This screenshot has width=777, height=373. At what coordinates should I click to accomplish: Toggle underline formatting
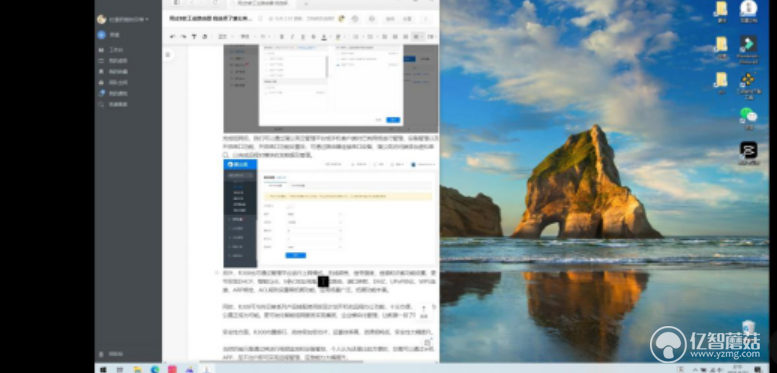[303, 37]
